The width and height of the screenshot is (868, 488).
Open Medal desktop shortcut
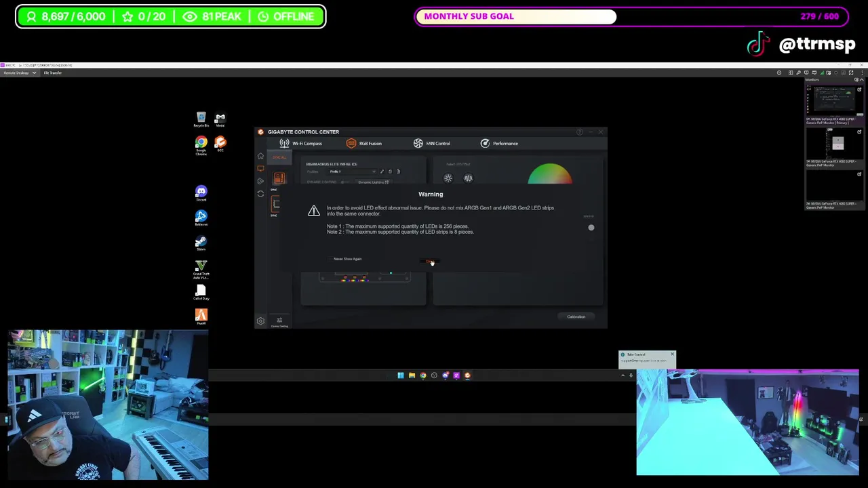(220, 120)
